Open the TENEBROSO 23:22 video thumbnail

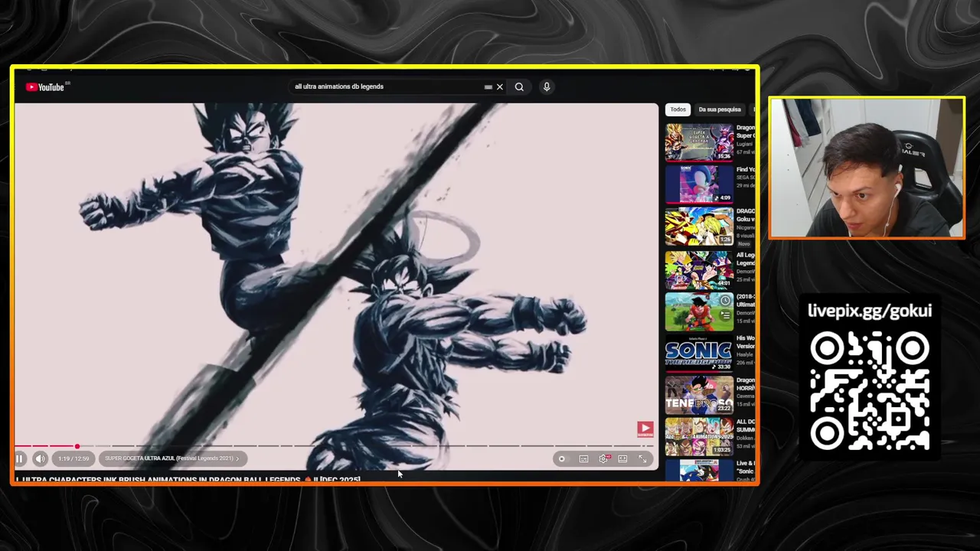[699, 396]
